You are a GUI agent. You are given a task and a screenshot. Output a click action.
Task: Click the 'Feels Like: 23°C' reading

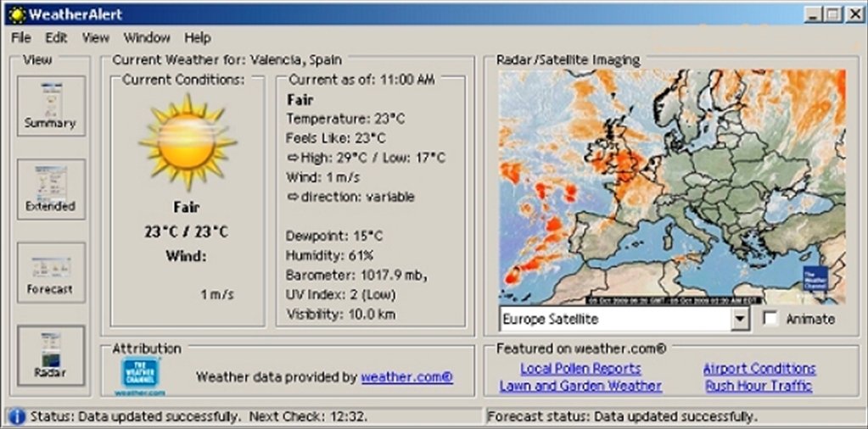[336, 138]
